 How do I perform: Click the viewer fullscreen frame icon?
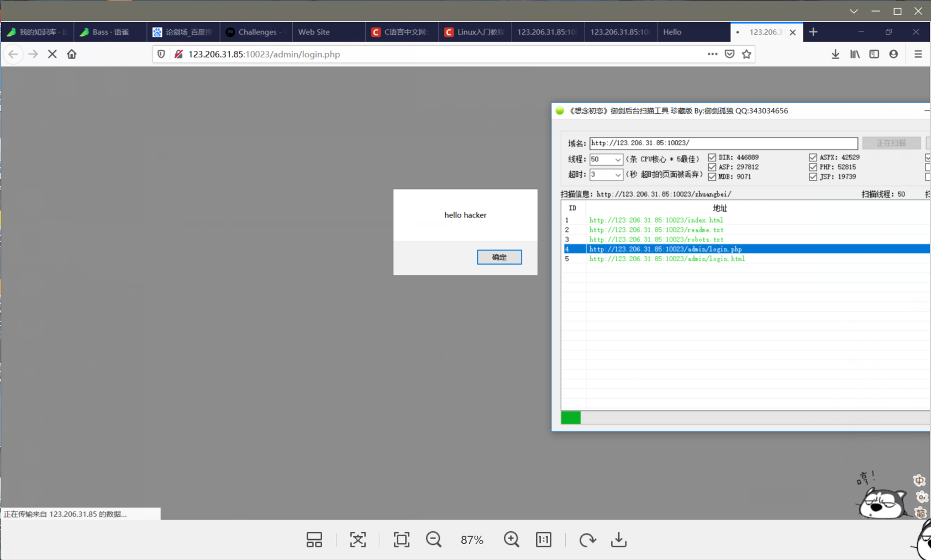402,540
